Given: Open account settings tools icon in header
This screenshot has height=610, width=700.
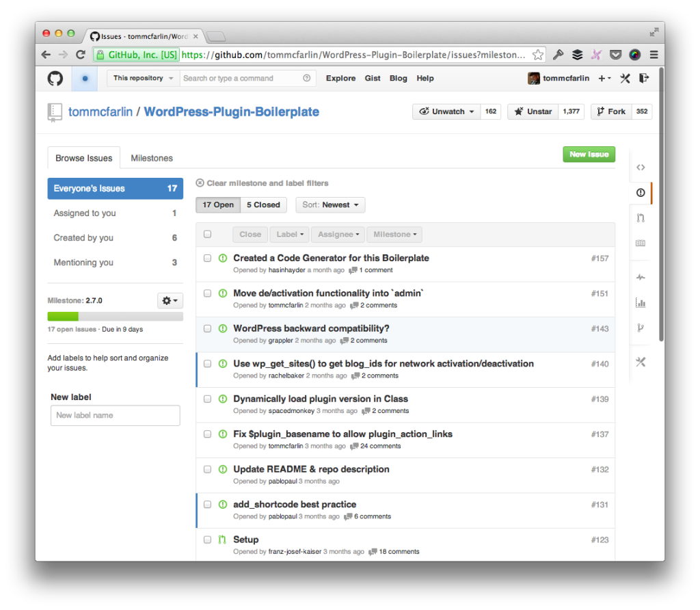Looking at the screenshot, I should point(625,78).
